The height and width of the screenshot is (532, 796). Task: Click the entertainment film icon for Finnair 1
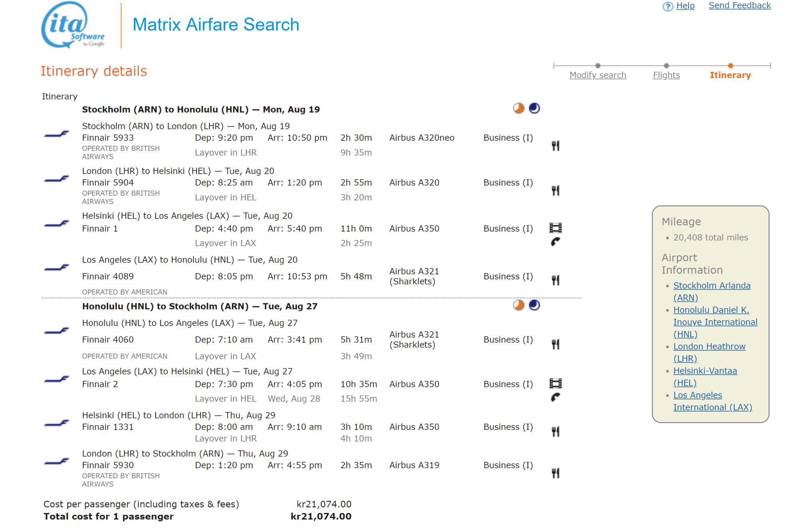click(x=555, y=228)
